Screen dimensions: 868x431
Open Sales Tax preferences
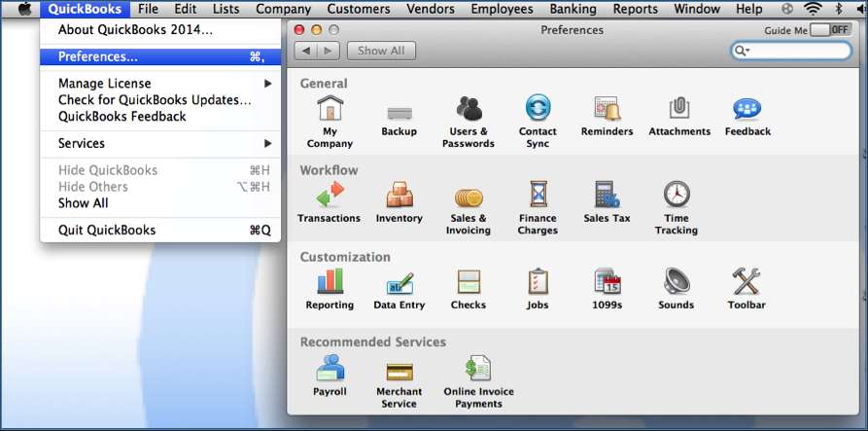click(x=607, y=201)
